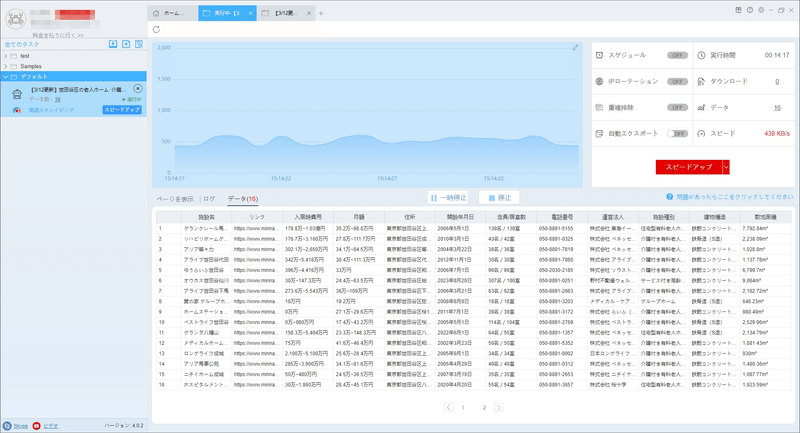800x433 pixels.
Task: Toggle the スケジュール OFF switch
Action: pyautogui.click(x=678, y=55)
